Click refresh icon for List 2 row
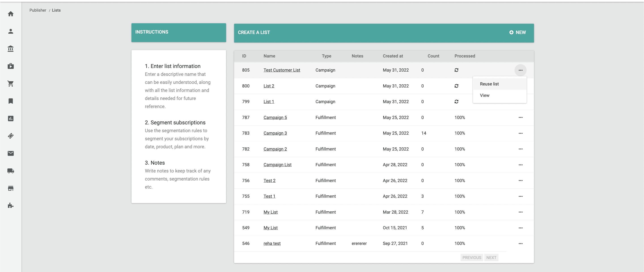644x272 pixels. (456, 86)
